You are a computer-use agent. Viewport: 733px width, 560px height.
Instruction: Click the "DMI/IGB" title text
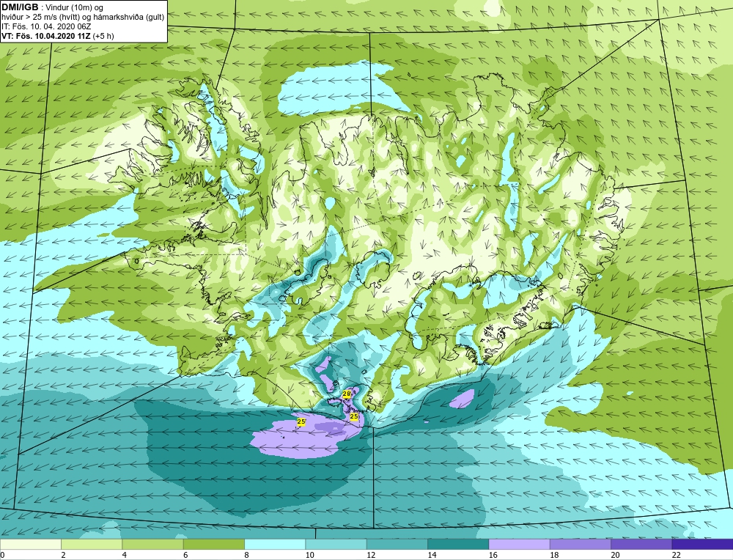(x=20, y=7)
